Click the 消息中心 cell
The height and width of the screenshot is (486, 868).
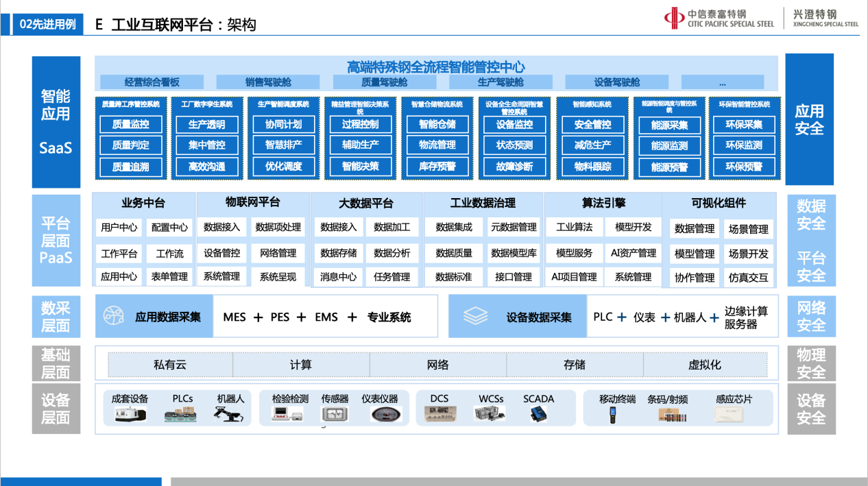pos(339,277)
